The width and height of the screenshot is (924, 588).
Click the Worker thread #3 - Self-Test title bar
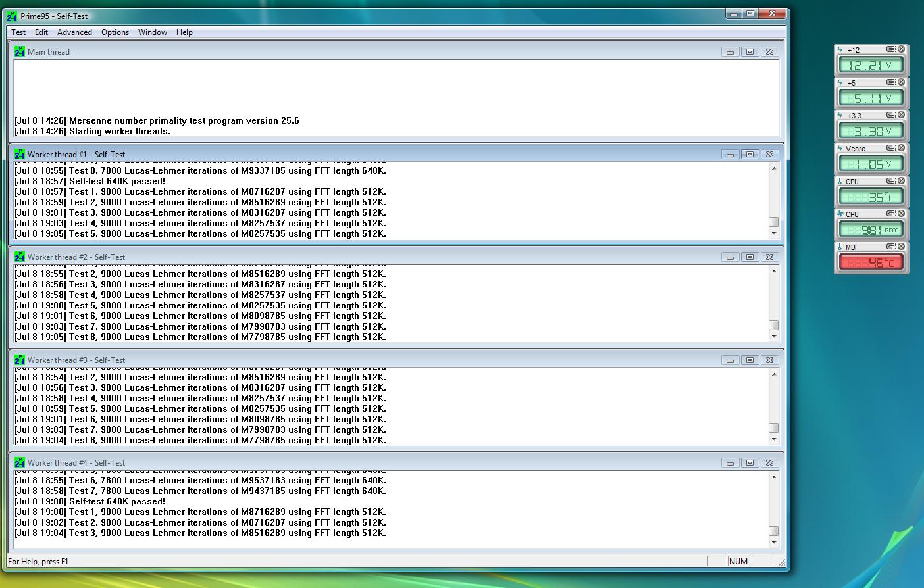click(397, 360)
